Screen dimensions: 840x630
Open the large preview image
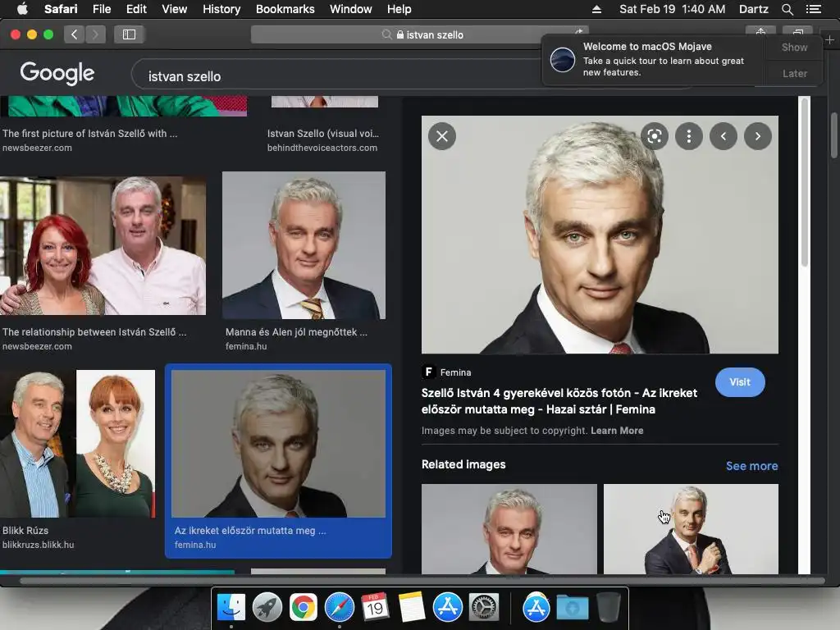coord(600,235)
